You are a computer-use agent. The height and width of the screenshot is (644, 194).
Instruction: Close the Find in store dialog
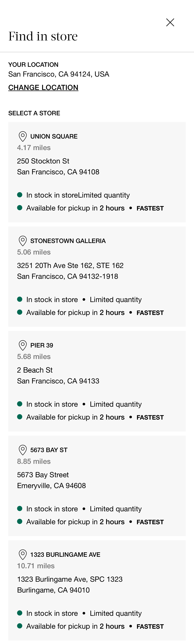tap(170, 22)
